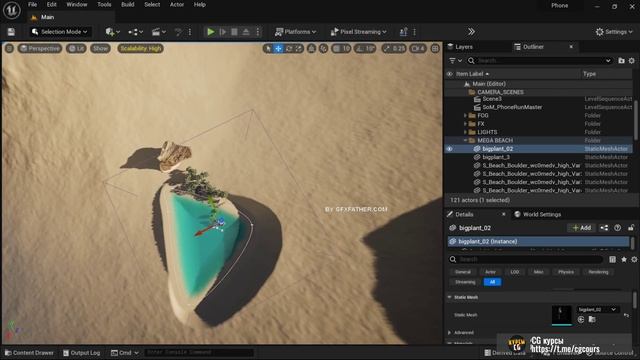
Task: Expand the FOG folder
Action: click(465, 116)
